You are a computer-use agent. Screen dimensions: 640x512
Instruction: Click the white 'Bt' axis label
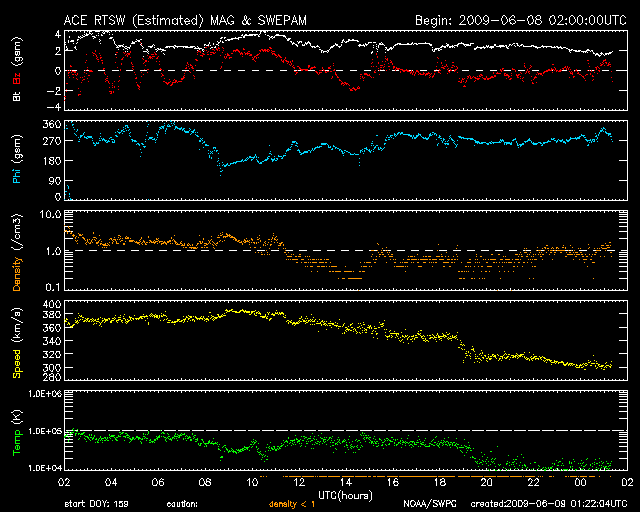(17, 97)
